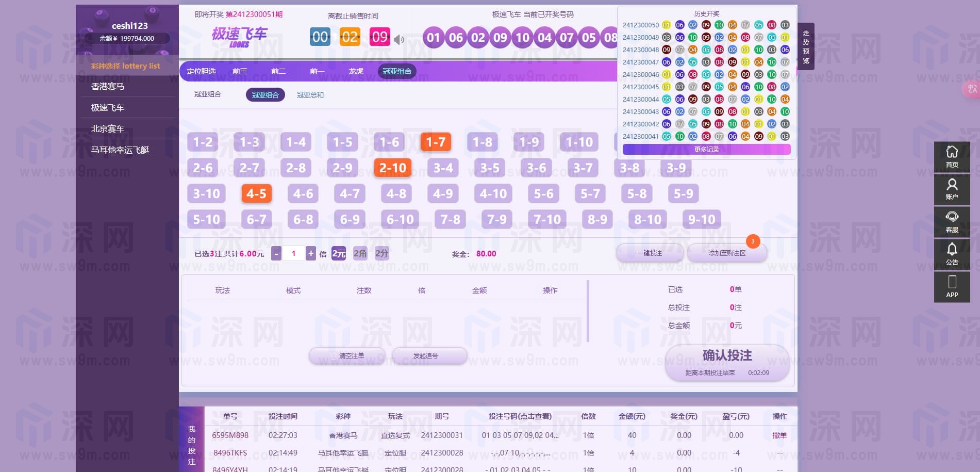980x472 pixels.
Task: Deselect the highlighted 1-7 combination
Action: point(435,142)
